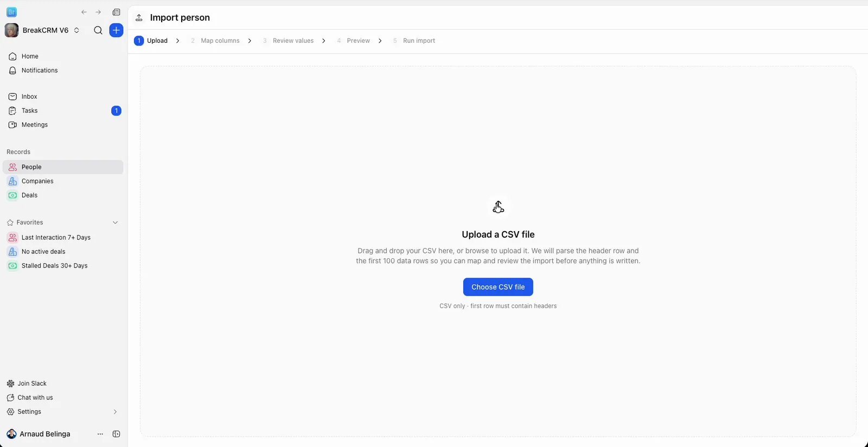Image resolution: width=868 pixels, height=447 pixels.
Task: Select the Upload step
Action: 151,41
